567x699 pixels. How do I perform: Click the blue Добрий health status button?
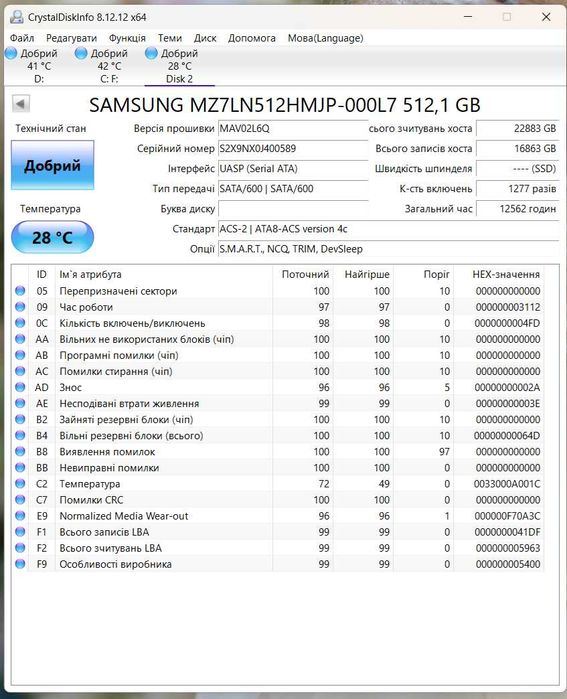(53, 165)
